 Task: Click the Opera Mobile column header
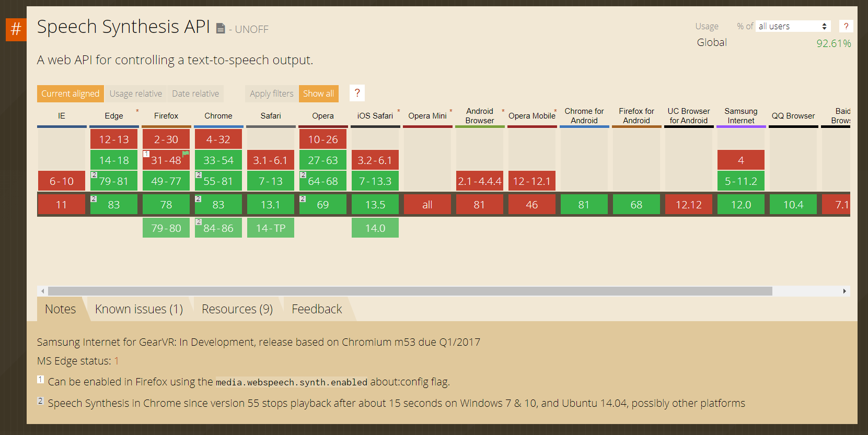[x=532, y=116]
